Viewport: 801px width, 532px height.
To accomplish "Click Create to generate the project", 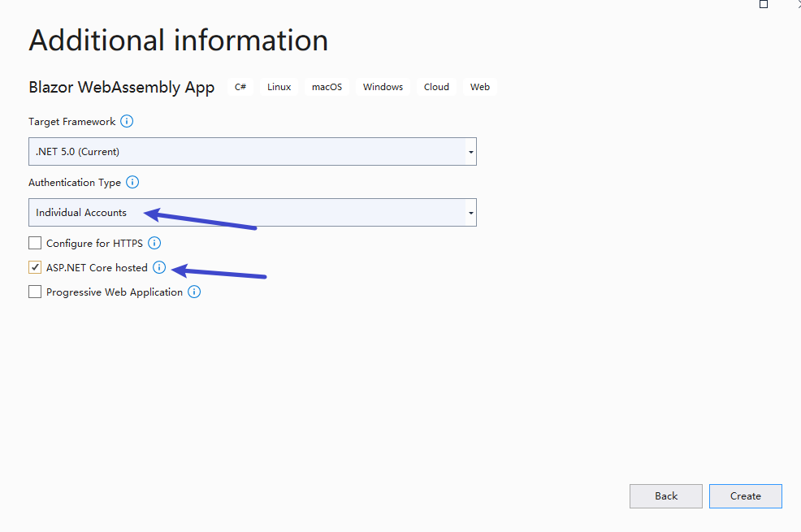I will pos(745,495).
